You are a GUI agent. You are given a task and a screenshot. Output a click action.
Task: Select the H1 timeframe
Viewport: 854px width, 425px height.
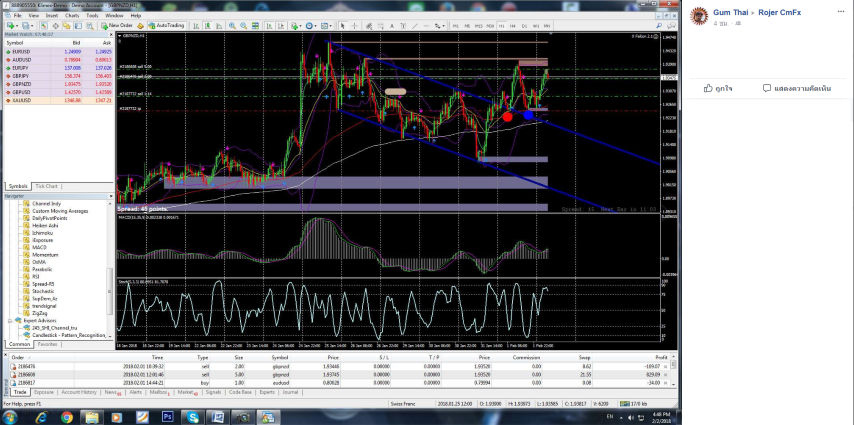pos(502,25)
